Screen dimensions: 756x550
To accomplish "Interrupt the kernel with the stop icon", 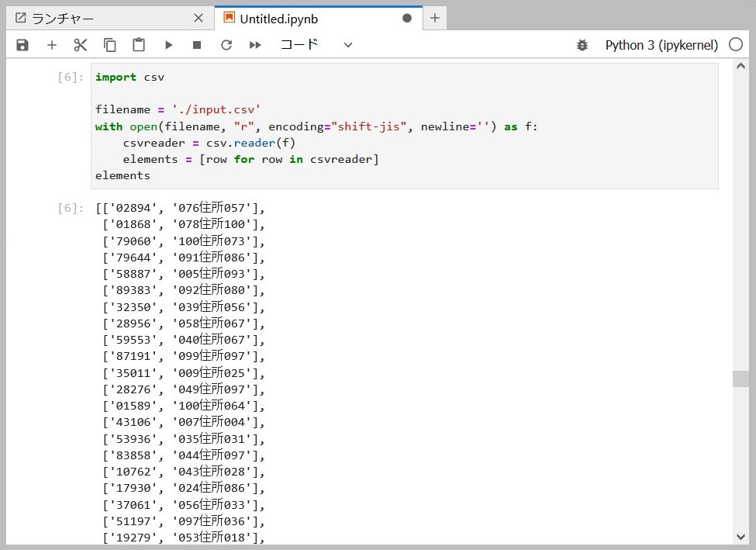I will pos(197,45).
